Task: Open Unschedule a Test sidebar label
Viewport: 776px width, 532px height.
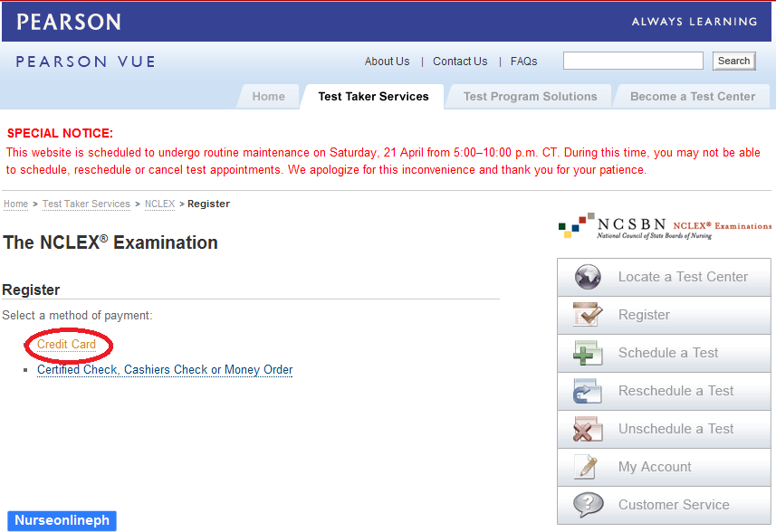Action: [x=676, y=429]
